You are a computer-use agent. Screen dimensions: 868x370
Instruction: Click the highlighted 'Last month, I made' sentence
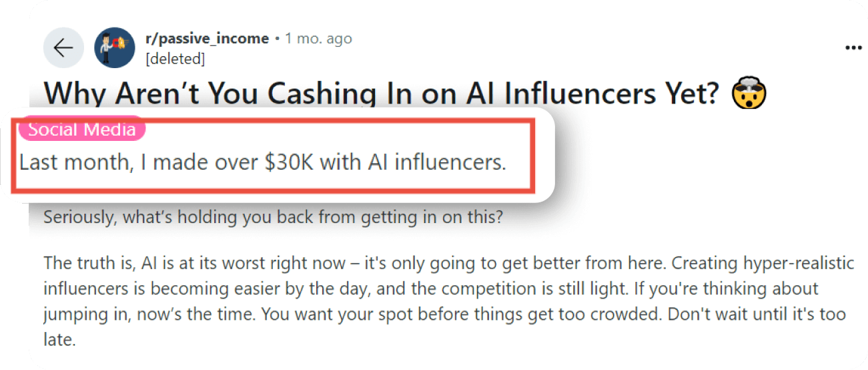pyautogui.click(x=263, y=162)
